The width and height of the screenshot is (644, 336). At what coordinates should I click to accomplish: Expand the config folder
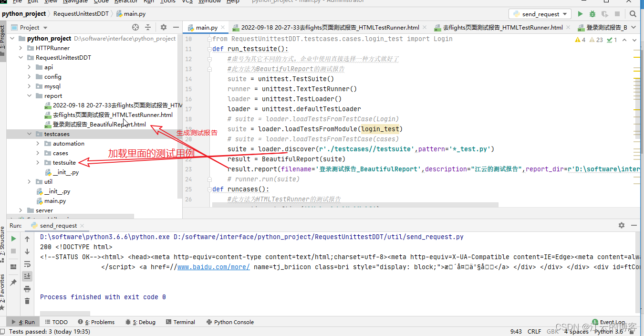pos(29,77)
